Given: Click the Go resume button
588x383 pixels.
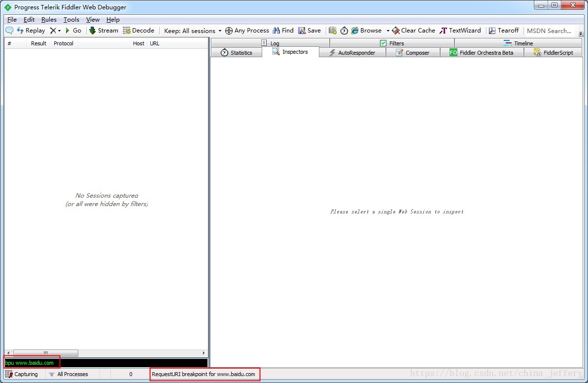Looking at the screenshot, I should click(73, 31).
